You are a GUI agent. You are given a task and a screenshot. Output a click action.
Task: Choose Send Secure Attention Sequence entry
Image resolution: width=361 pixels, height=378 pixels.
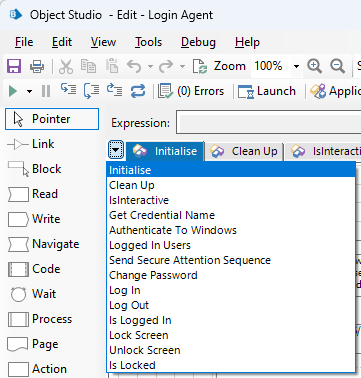[x=231, y=260]
